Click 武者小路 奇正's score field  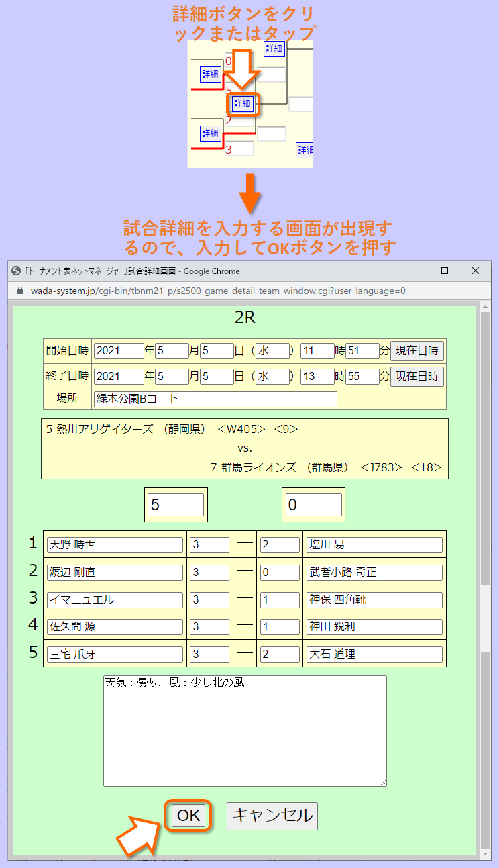[280, 572]
